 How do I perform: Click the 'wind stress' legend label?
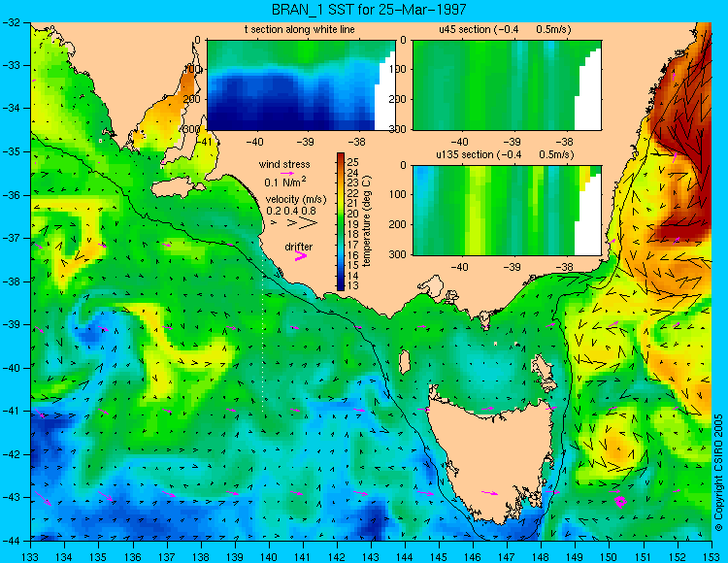(x=284, y=164)
